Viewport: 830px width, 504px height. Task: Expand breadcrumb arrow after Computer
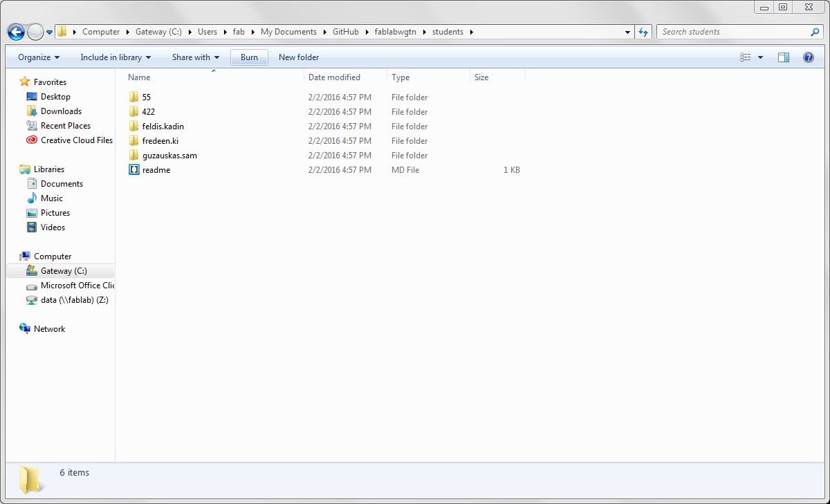pos(128,32)
